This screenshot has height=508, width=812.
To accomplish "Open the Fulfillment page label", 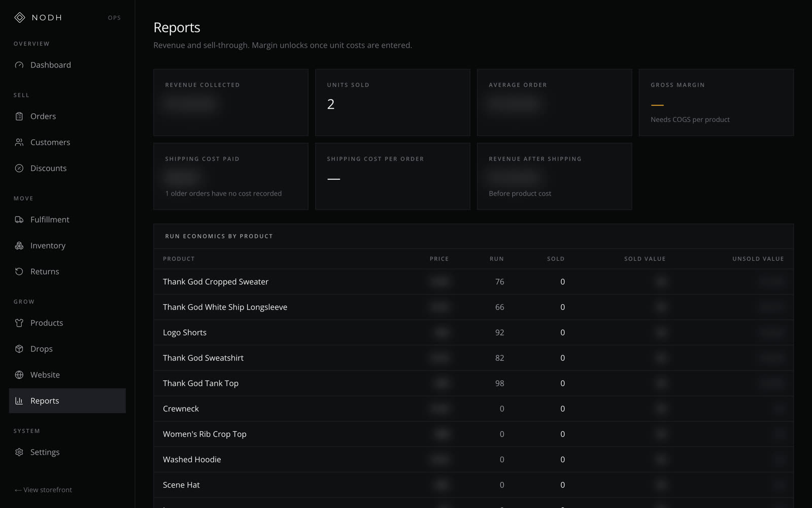I will (50, 219).
